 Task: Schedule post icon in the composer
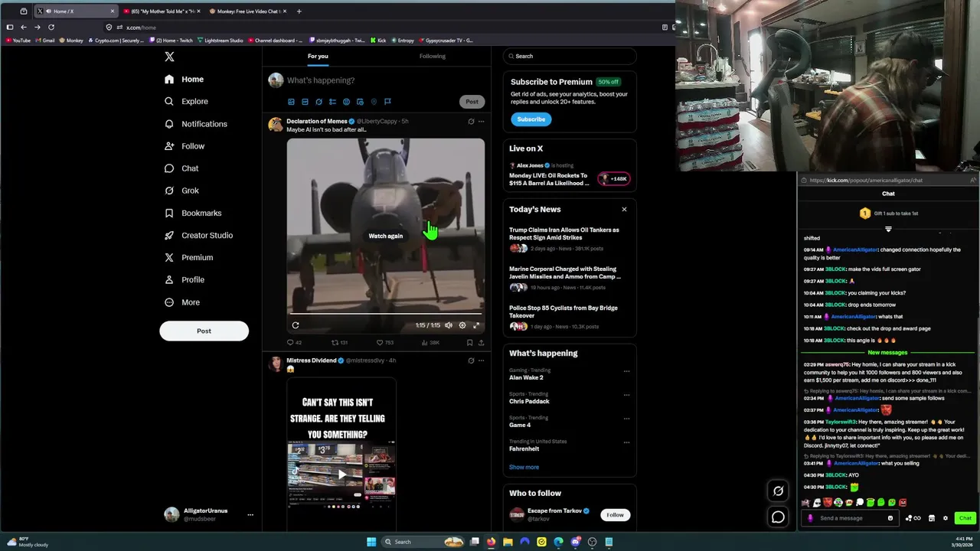coord(360,102)
